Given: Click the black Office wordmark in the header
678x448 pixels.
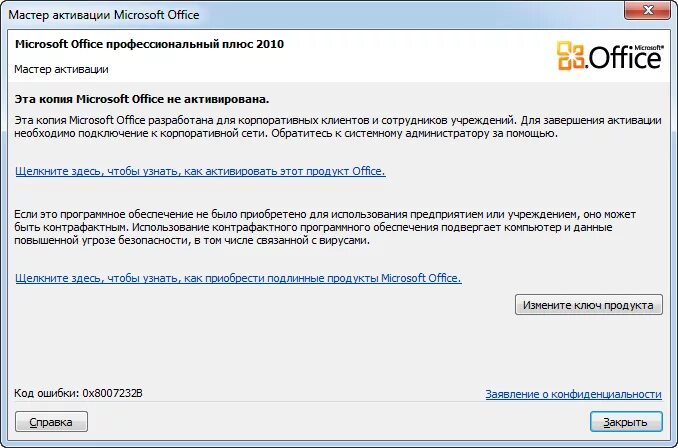Looking at the screenshot, I should click(x=625, y=58).
